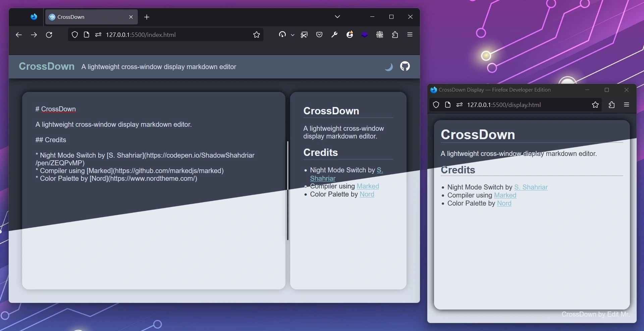
Task: Close the CrossDown tab
Action: point(131,17)
